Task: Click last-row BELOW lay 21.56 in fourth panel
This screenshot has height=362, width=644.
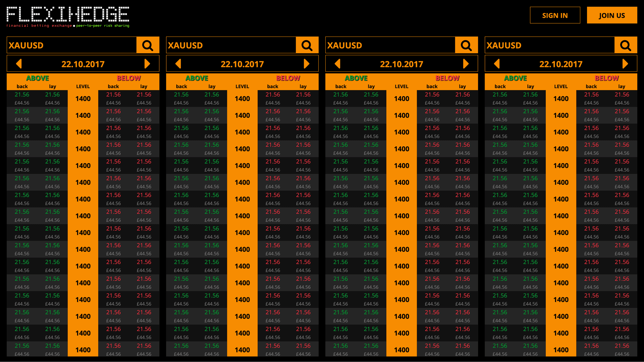Action: click(622, 346)
